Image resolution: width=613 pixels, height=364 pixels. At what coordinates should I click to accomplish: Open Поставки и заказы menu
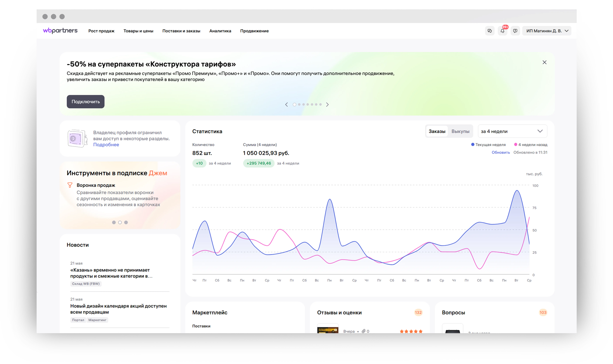pos(181,31)
